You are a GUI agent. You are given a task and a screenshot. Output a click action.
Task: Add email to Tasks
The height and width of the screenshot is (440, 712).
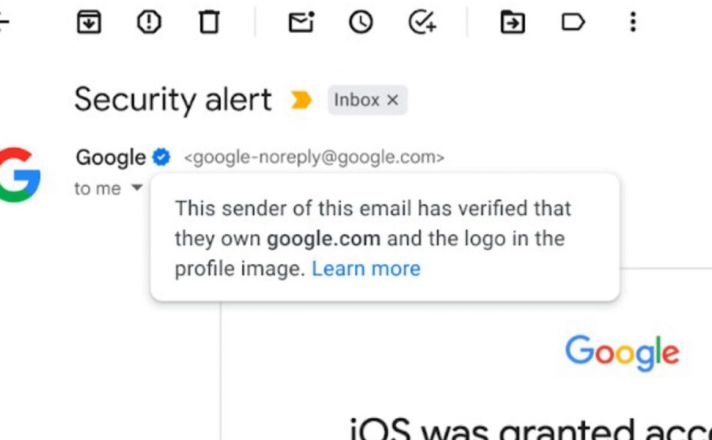coord(422,22)
